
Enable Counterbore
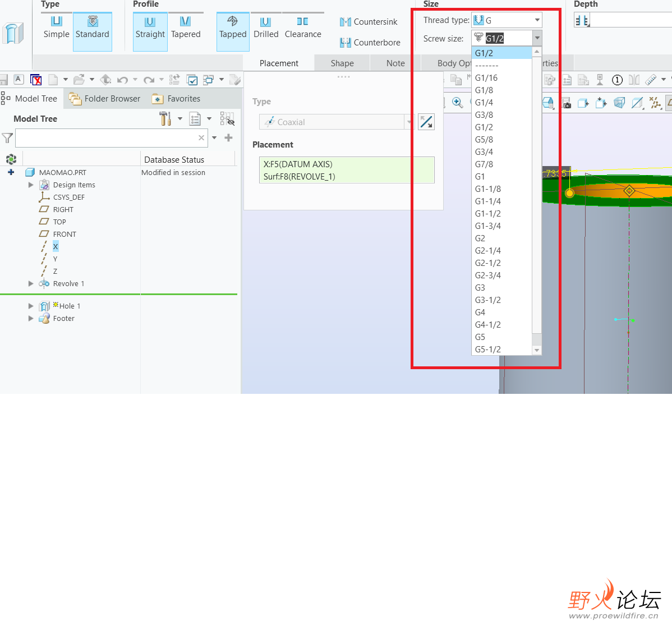tap(370, 43)
